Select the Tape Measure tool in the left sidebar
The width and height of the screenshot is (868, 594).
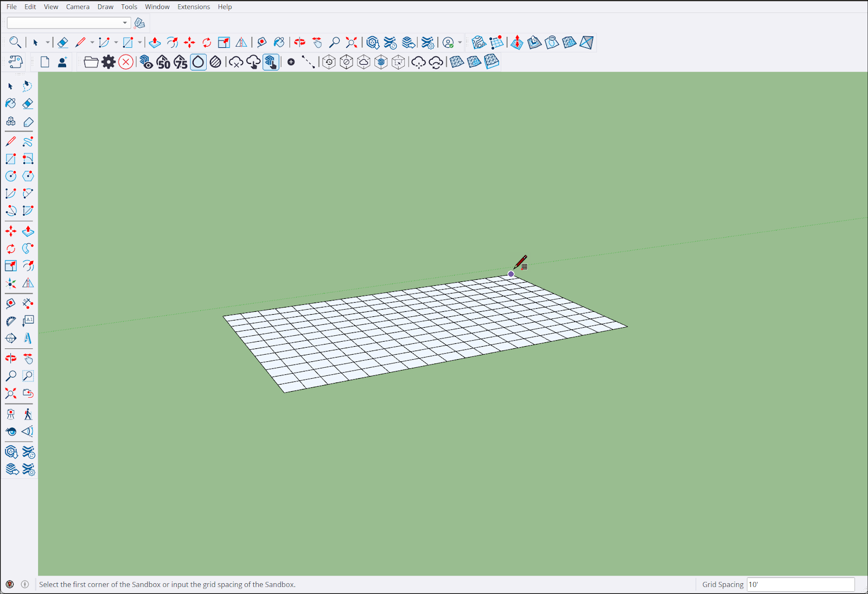click(10, 303)
